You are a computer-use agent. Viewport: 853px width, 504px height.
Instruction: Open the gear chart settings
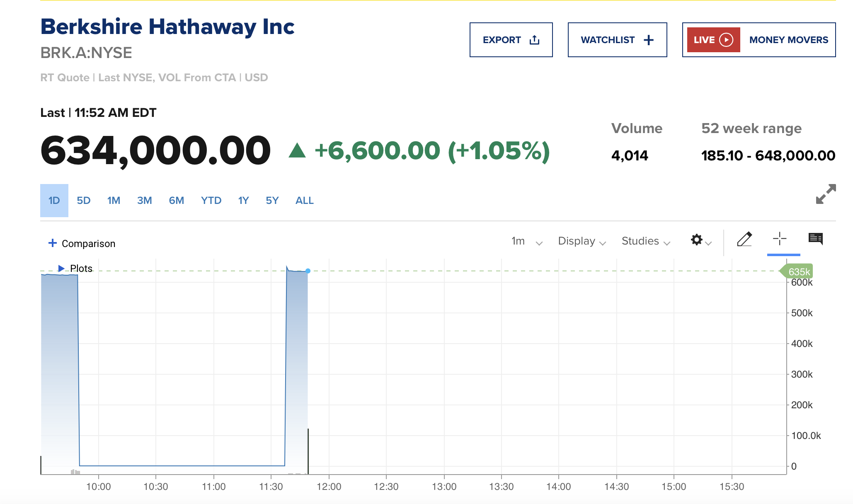tap(697, 240)
